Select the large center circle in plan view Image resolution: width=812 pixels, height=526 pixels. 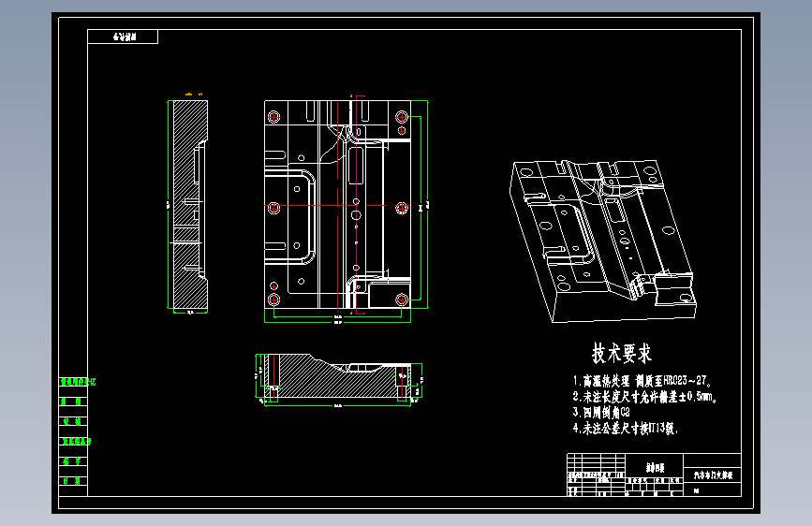[x=356, y=215]
